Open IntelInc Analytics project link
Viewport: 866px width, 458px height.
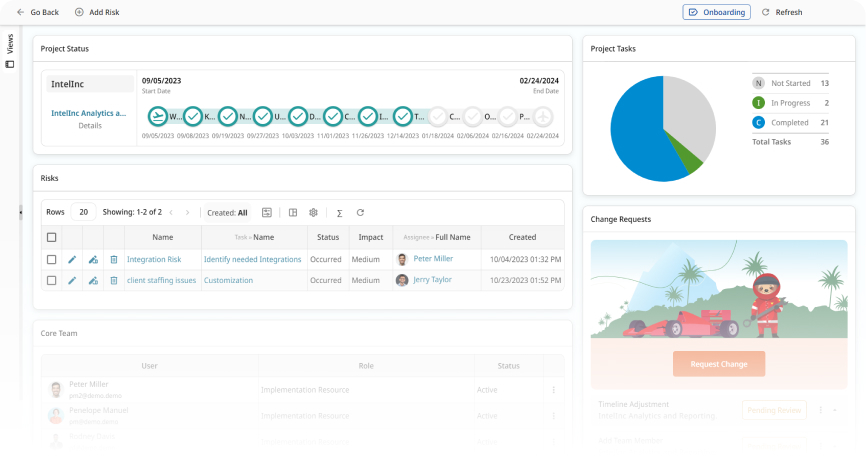click(88, 113)
